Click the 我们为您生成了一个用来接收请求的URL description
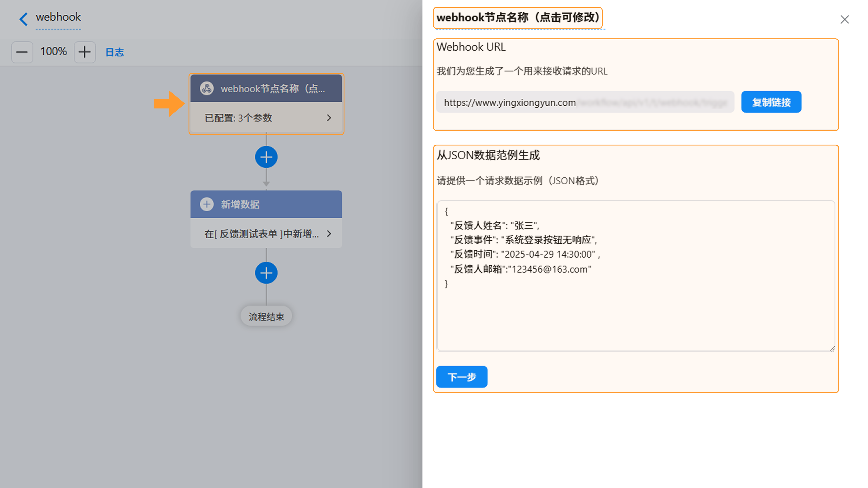Image resolution: width=868 pixels, height=488 pixels. click(x=522, y=71)
